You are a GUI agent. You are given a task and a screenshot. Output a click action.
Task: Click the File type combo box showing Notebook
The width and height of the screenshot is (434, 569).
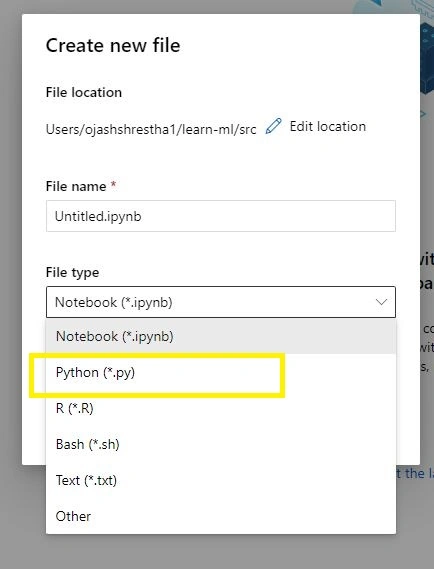pyautogui.click(x=221, y=302)
